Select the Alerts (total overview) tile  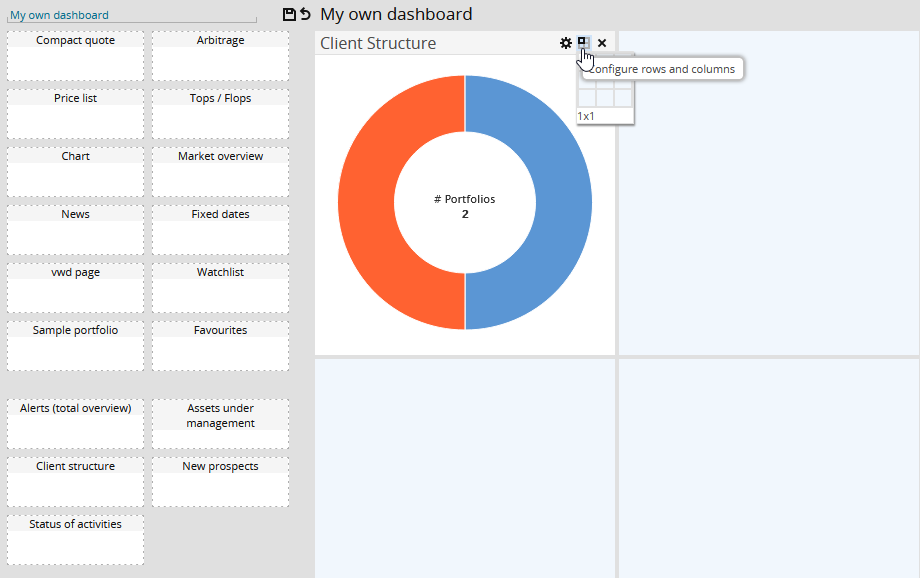point(76,424)
